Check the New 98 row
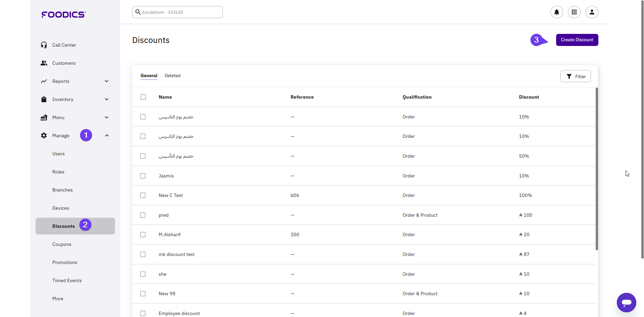This screenshot has height=317, width=644. pyautogui.click(x=143, y=294)
